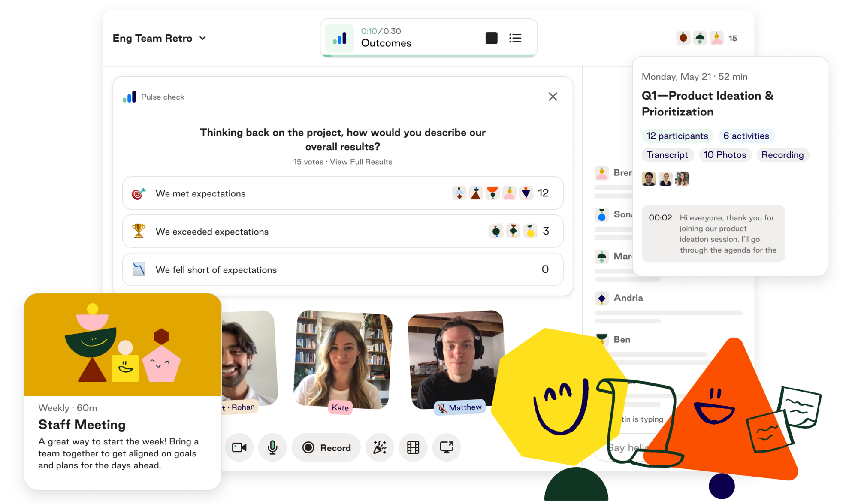Open the 15 participants avatar group
The image size is (858, 504).
pyautogui.click(x=707, y=38)
